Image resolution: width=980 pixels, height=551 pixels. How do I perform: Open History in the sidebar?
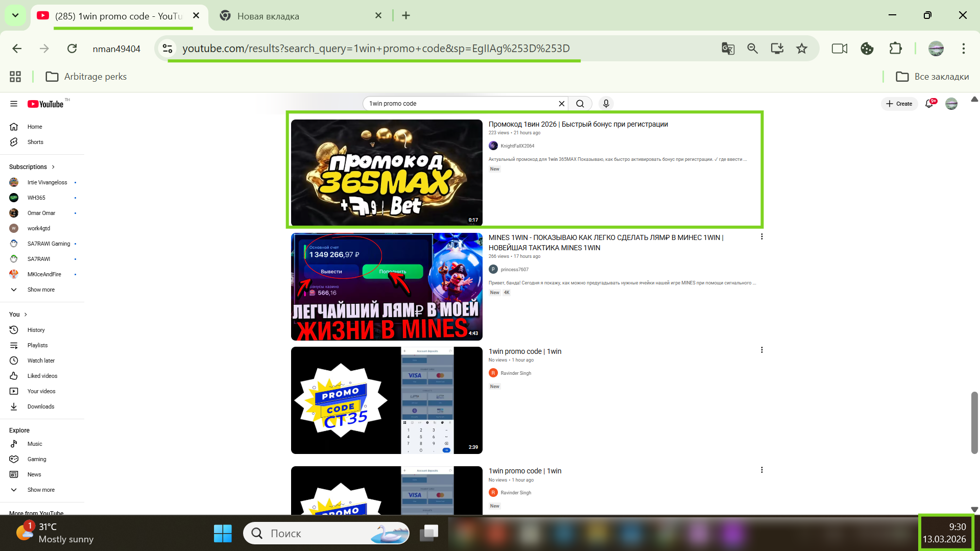tap(36, 330)
